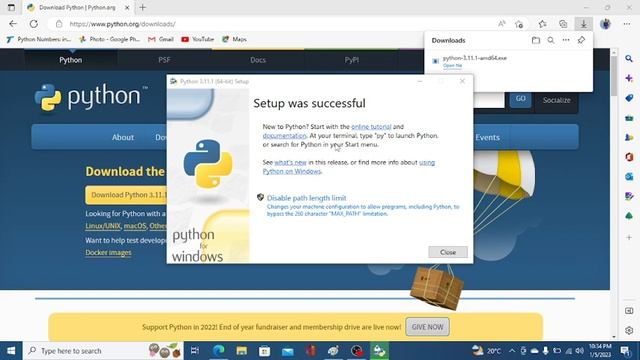Open YouTube bookmark
The height and width of the screenshot is (360, 640).
pyautogui.click(x=198, y=39)
